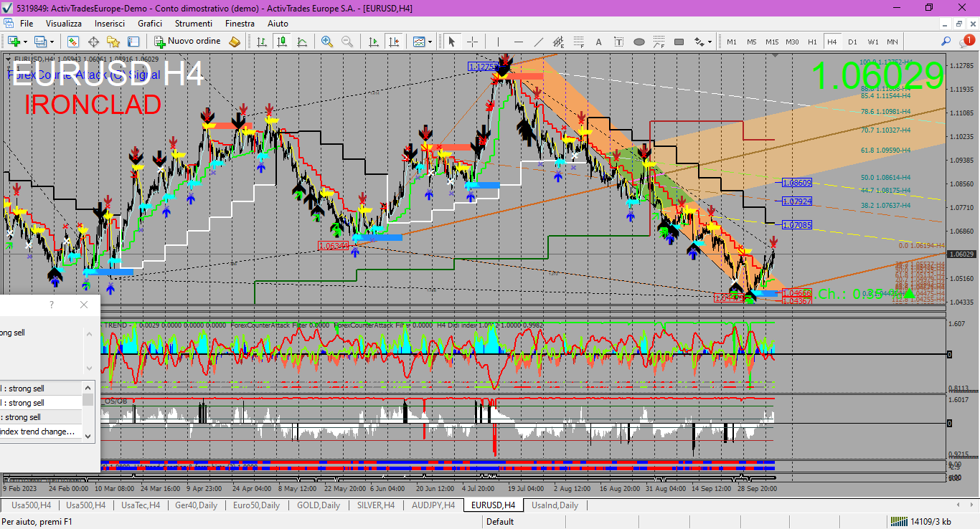This screenshot has width=980, height=529.
Task: Draw a rectangle shape
Action: click(679, 42)
